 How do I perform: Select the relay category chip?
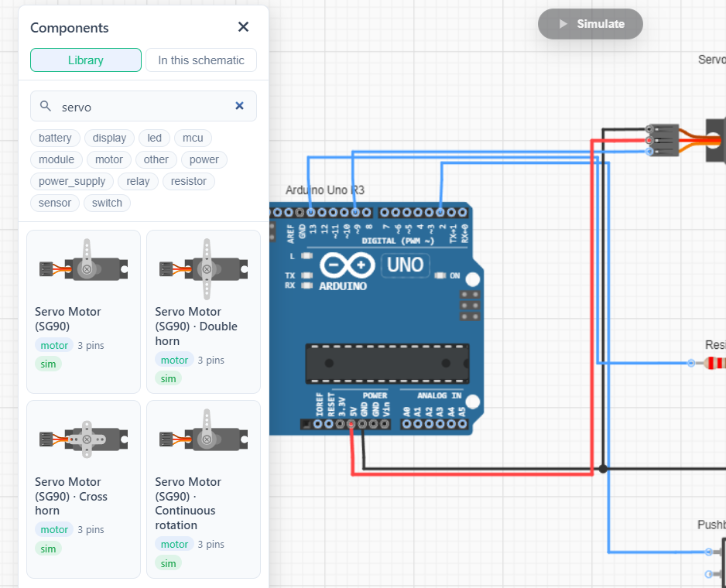click(138, 182)
